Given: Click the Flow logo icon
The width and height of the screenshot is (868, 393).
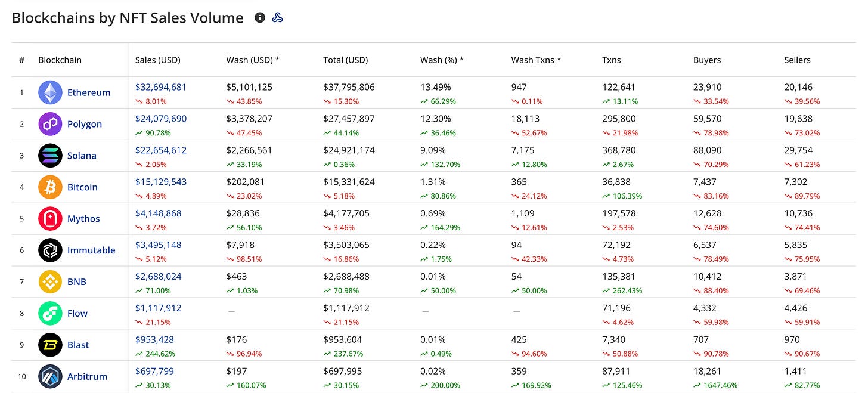Looking at the screenshot, I should pyautogui.click(x=50, y=313).
